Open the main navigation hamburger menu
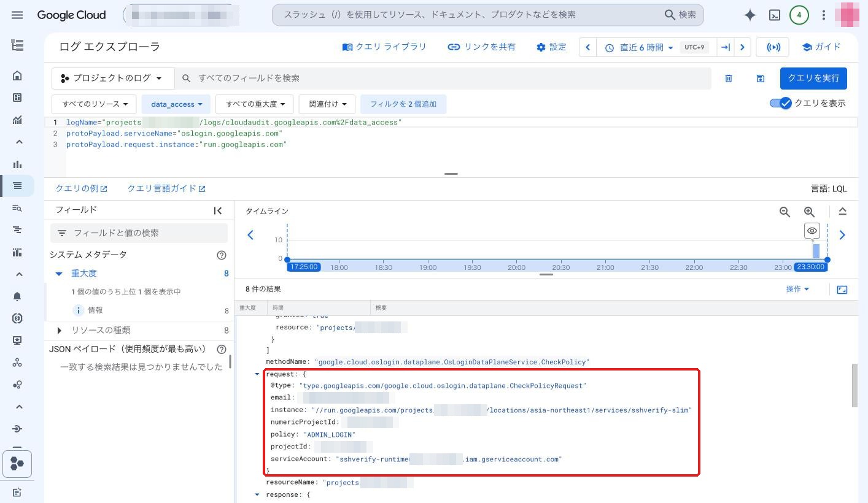Screen dimensions: 868x503 [x=17, y=15]
